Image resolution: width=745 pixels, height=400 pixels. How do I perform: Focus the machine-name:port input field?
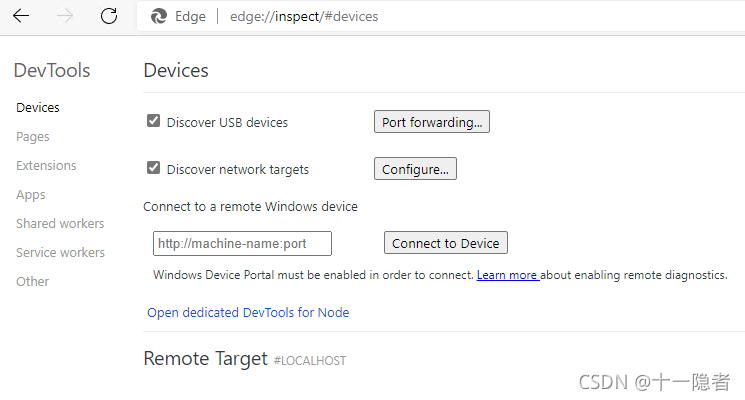(242, 243)
